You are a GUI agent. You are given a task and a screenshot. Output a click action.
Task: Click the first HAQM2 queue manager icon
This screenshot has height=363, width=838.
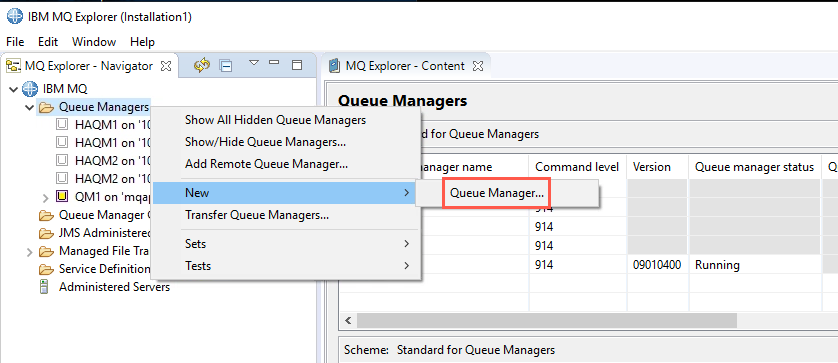coord(62,160)
